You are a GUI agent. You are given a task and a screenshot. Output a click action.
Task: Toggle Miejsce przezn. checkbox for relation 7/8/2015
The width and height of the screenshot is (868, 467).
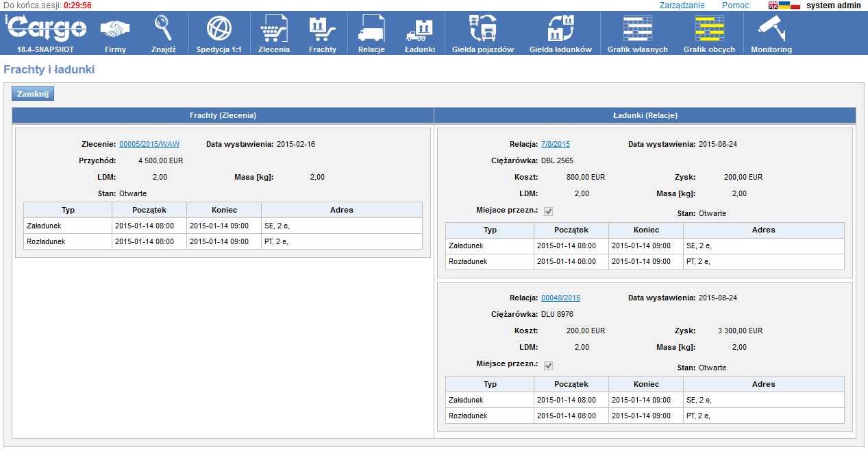(548, 211)
